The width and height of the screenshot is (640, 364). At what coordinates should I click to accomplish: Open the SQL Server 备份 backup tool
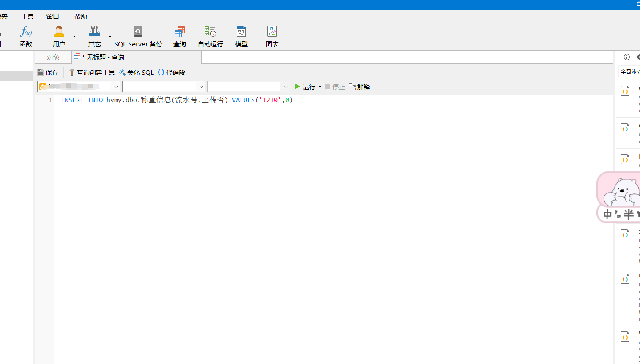pos(138,36)
